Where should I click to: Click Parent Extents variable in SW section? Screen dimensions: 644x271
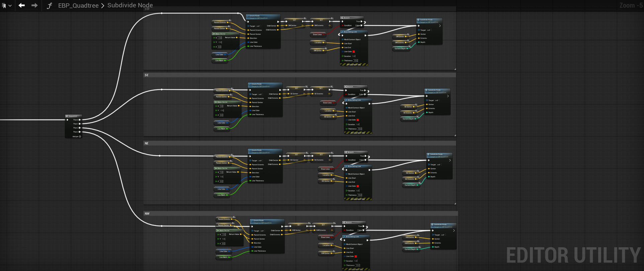pos(221,22)
